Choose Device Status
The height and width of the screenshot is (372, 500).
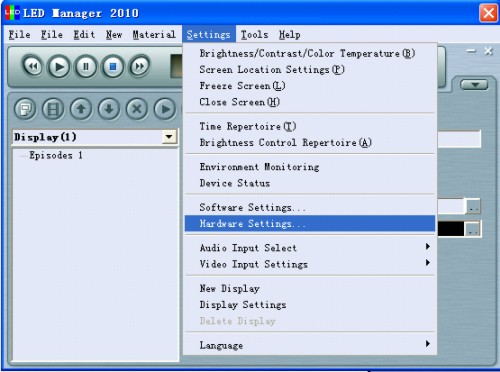point(310,183)
